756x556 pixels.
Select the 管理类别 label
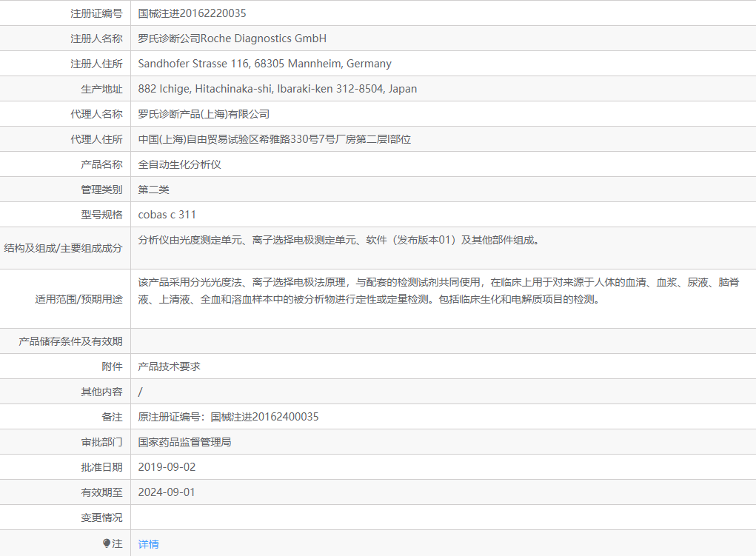[101, 190]
